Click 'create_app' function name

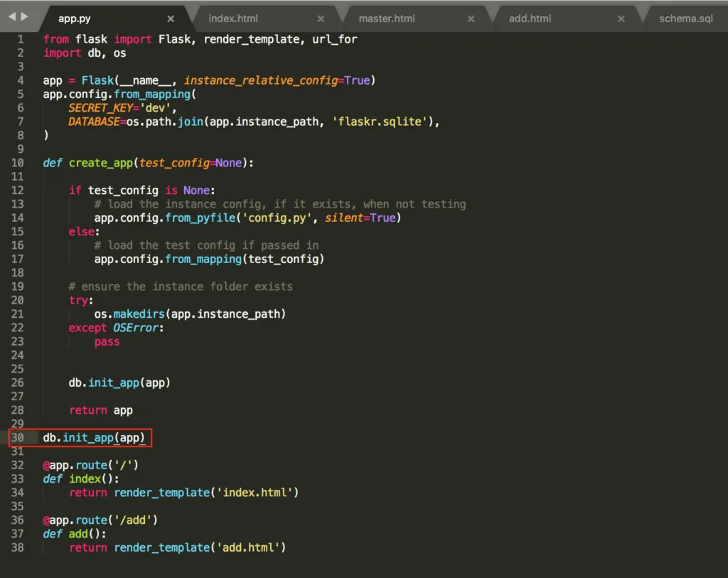pyautogui.click(x=101, y=164)
